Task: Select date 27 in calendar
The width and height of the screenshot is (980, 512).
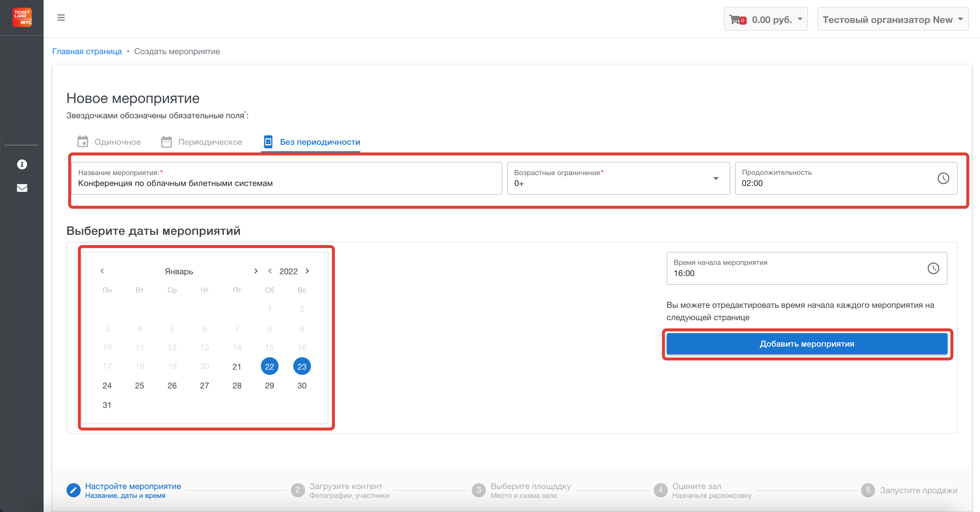Action: click(205, 385)
